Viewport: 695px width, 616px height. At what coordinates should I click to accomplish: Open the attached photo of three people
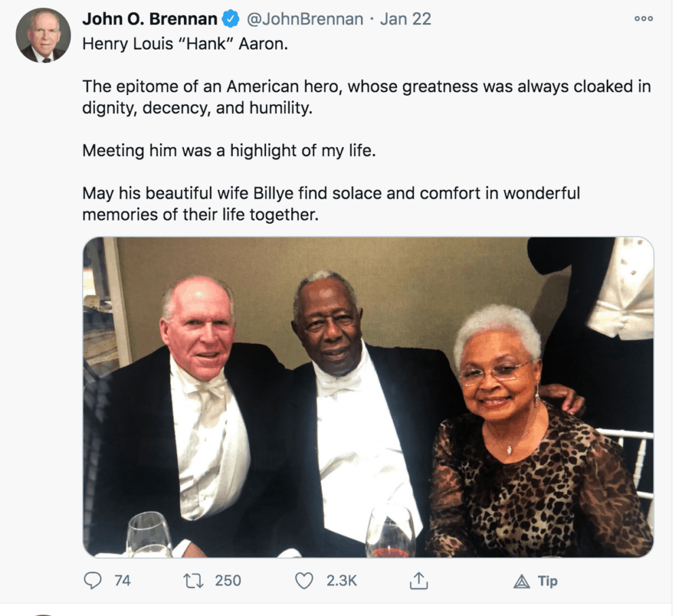[369, 397]
